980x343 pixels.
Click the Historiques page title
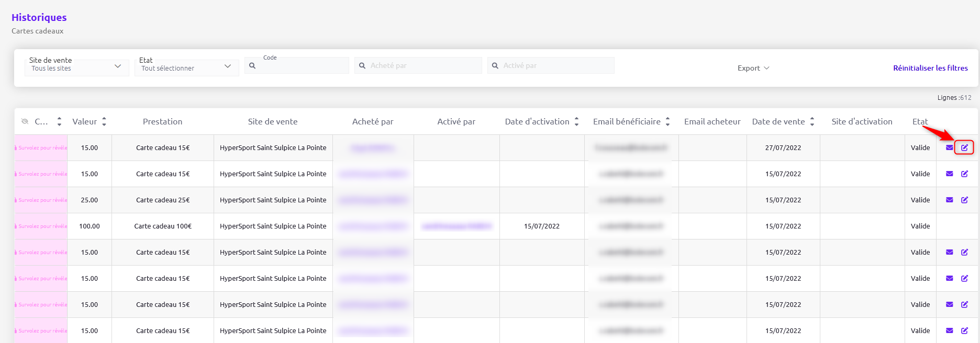point(39,17)
